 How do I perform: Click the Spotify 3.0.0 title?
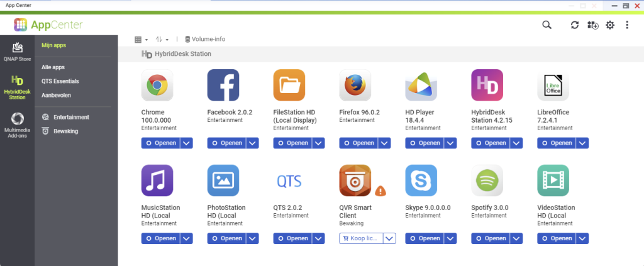pyautogui.click(x=490, y=208)
